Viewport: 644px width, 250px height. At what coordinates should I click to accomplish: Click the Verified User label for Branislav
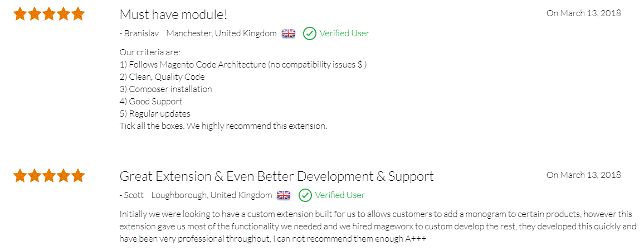pos(344,33)
